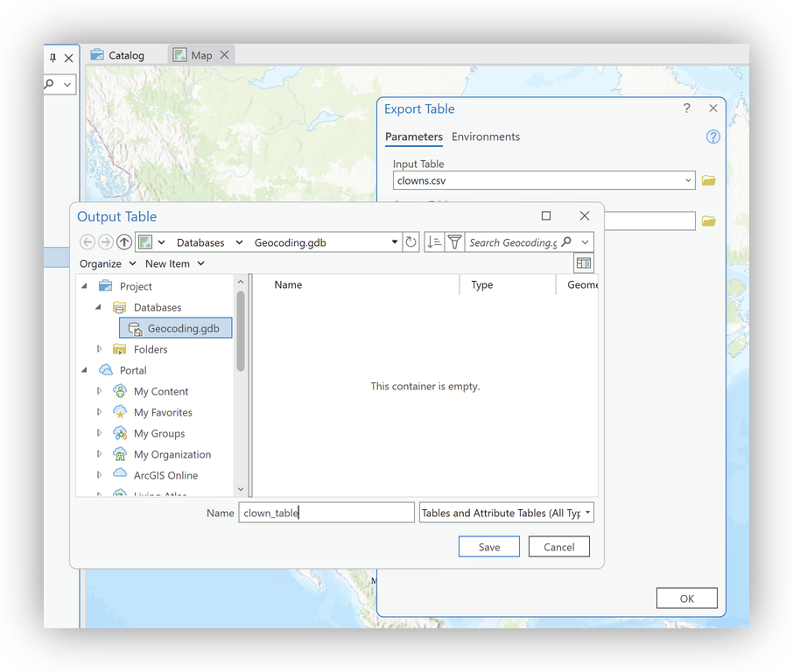Open the Input Table clowns.csv dropdown
Image resolution: width=793 pixels, height=672 pixels.
pos(689,181)
